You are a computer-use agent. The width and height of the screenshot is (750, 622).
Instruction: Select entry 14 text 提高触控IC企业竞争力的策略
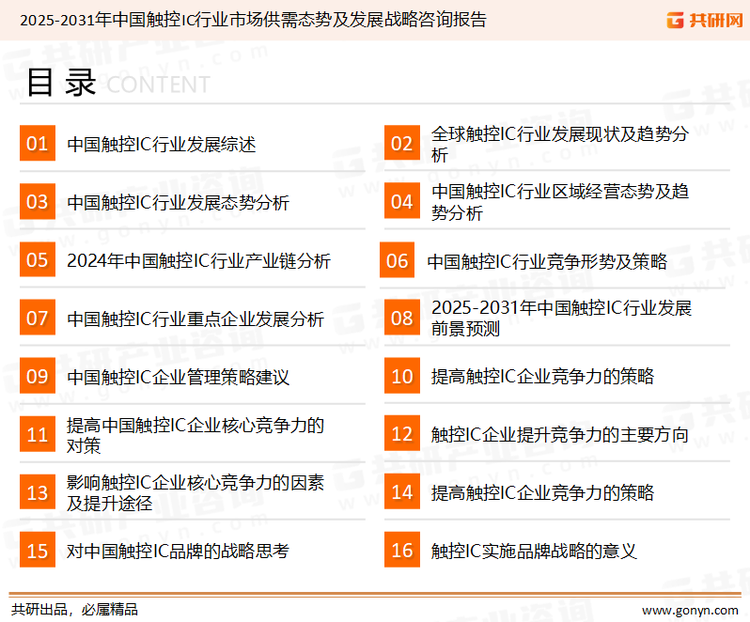point(542,493)
